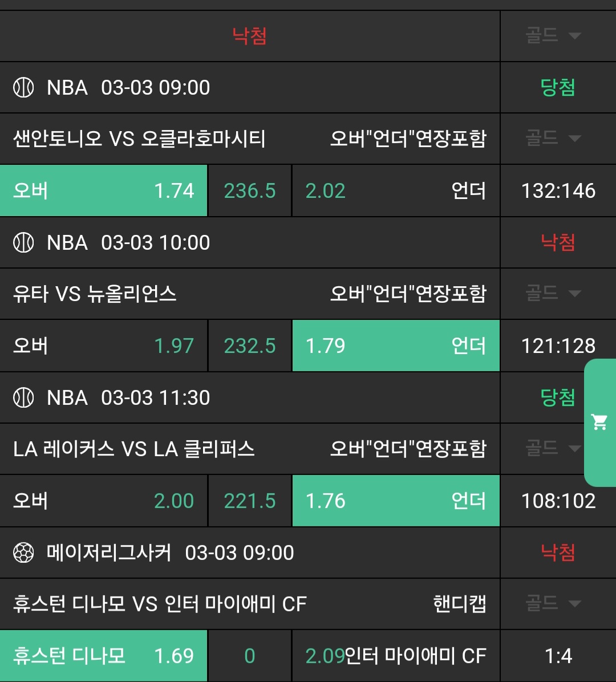Viewport: 616px width, 682px height.
Task: Select 언더 2.02 for 샌안토니오 game
Action: [395, 191]
